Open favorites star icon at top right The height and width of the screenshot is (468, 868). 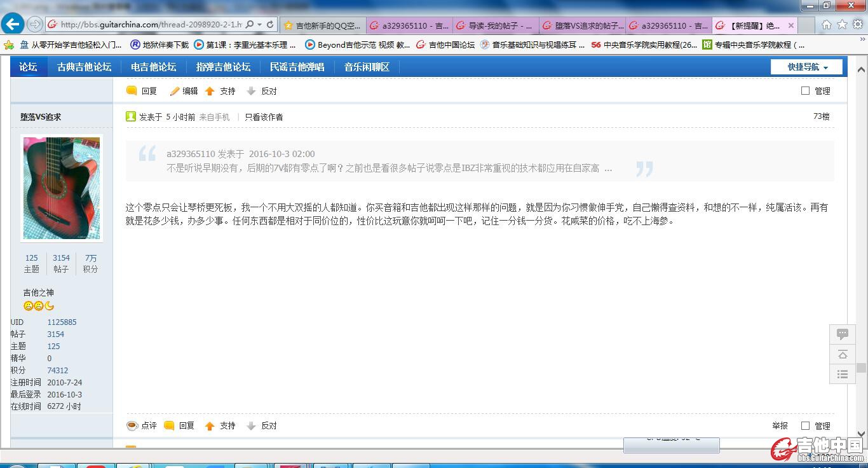[x=842, y=24]
